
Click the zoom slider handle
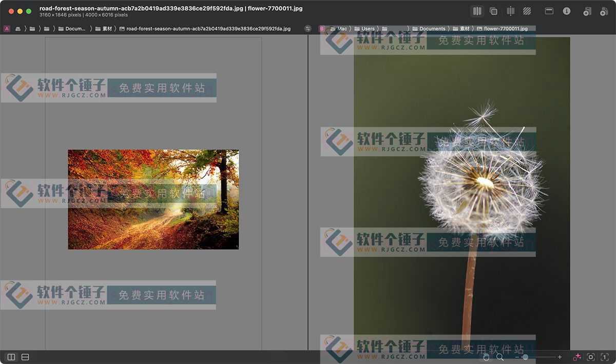(525, 357)
